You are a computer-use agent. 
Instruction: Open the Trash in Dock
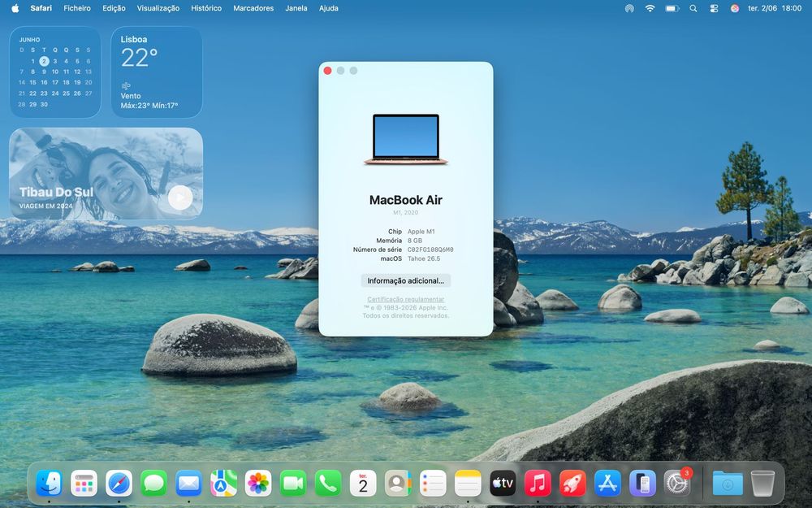(x=762, y=483)
